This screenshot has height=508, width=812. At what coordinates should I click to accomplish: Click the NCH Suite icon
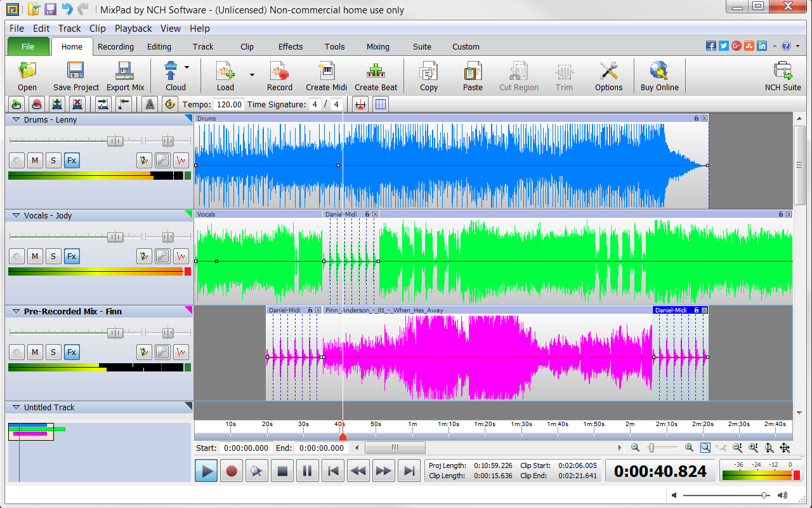pyautogui.click(x=783, y=75)
